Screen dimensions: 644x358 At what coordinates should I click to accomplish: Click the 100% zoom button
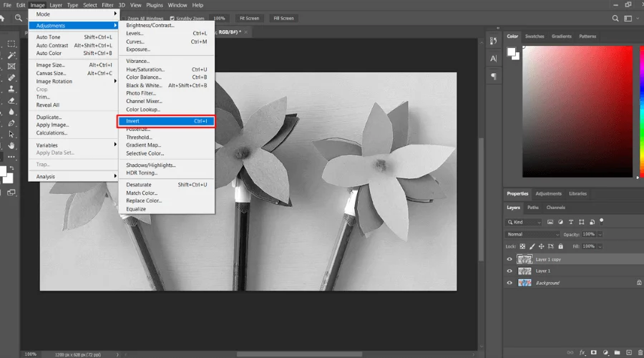point(220,18)
